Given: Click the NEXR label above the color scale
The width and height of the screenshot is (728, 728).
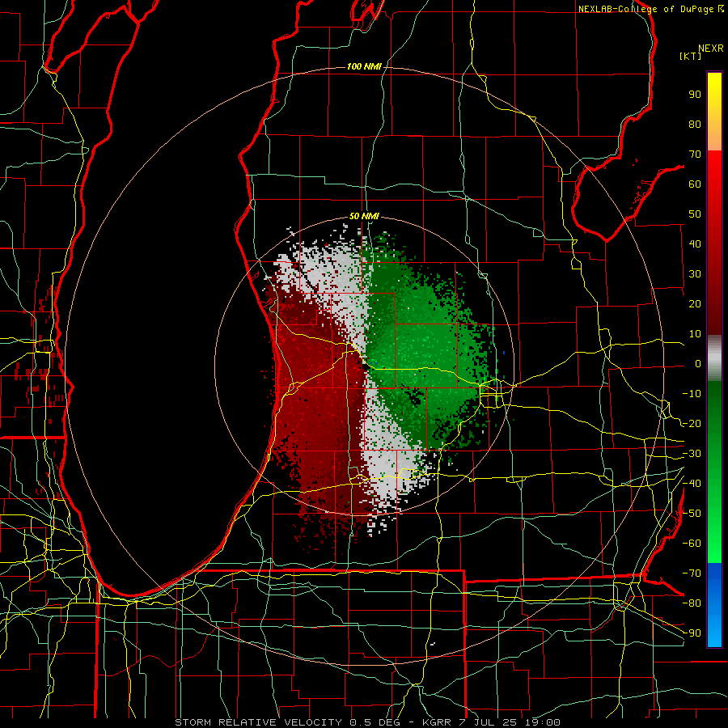Looking at the screenshot, I should click(x=711, y=49).
